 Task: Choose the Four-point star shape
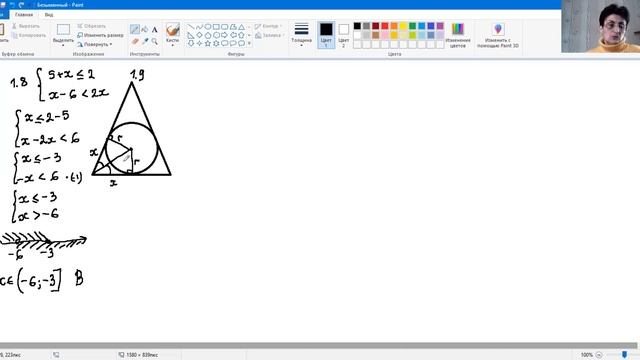(199, 43)
